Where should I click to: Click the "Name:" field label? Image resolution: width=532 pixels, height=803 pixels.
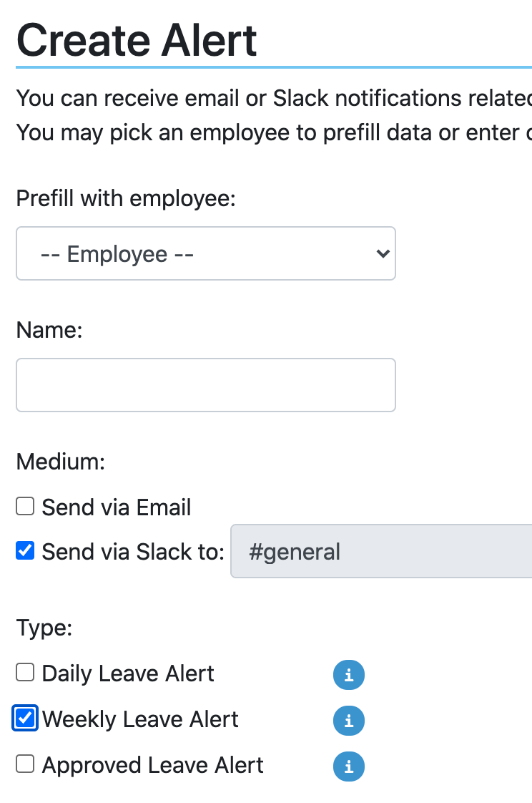[50, 330]
